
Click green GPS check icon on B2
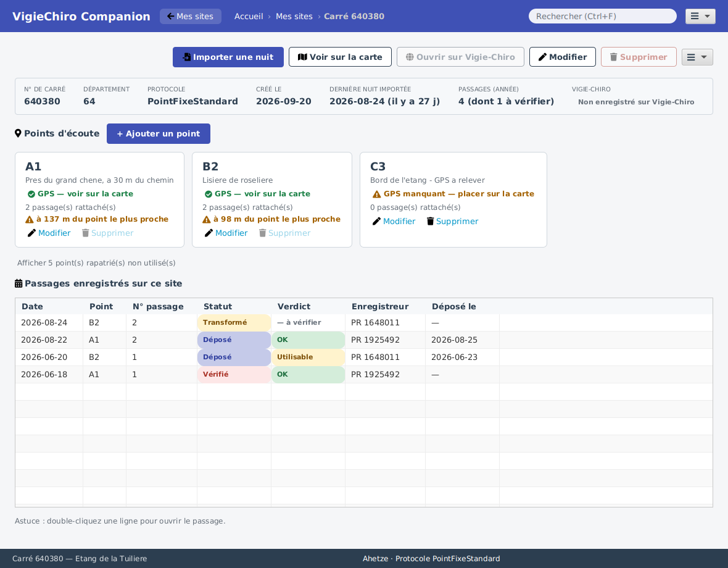pos(208,194)
